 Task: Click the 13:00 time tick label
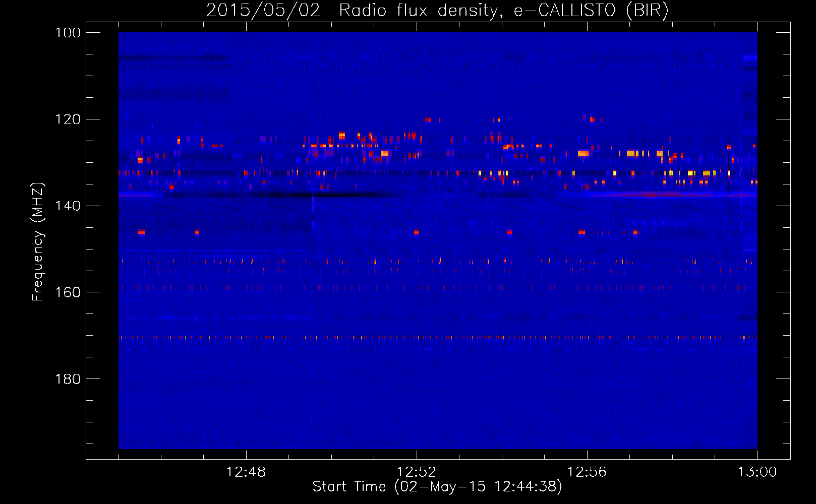click(757, 472)
